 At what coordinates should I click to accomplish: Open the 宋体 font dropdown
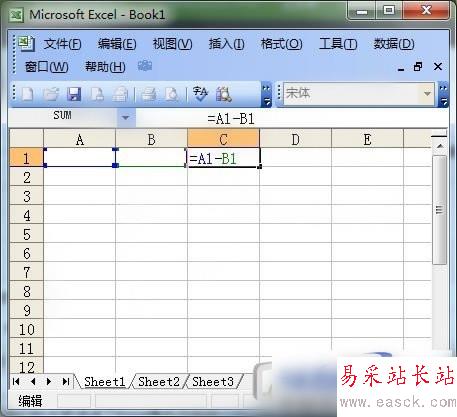coord(427,94)
